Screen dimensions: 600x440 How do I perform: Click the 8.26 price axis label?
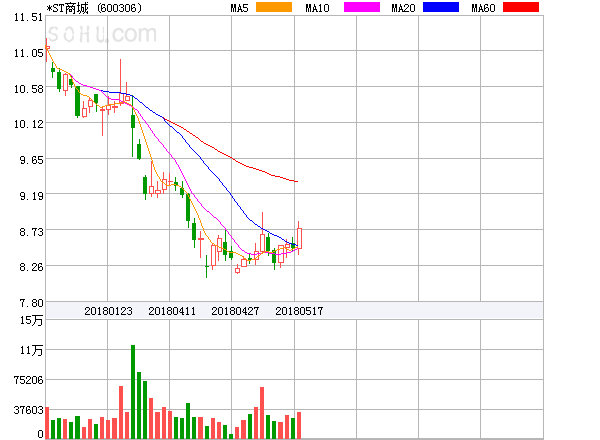31,267
